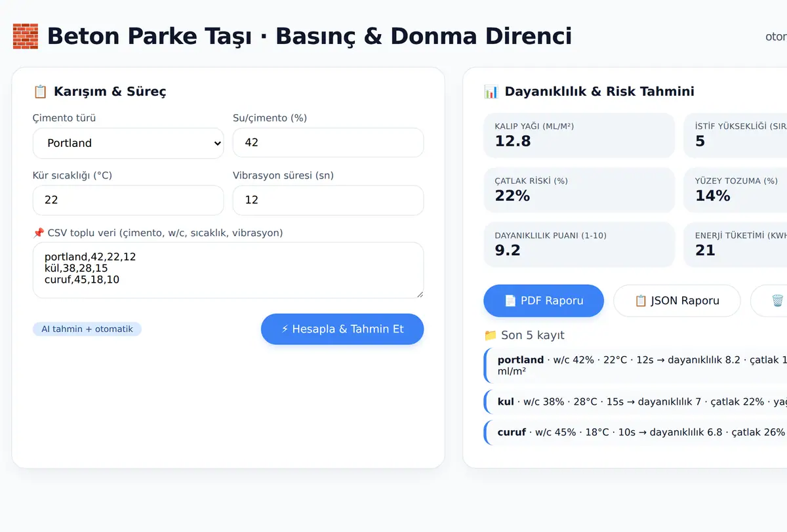Click the chart icon beside Dayanıklılık & Risk Tahmini
The height and width of the screenshot is (532, 787).
[491, 91]
